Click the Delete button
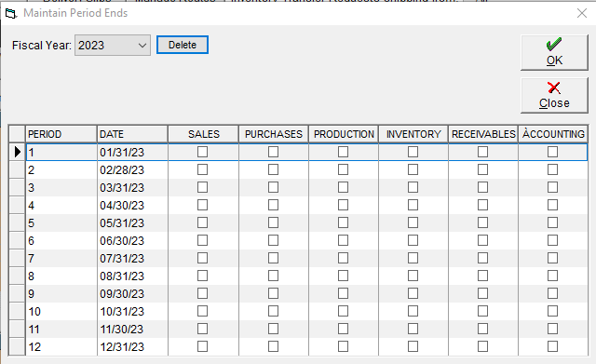Viewport: 596px width, 364px height. (183, 45)
